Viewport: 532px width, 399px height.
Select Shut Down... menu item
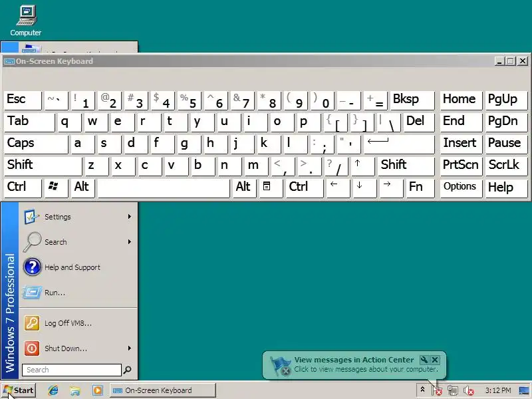point(78,348)
